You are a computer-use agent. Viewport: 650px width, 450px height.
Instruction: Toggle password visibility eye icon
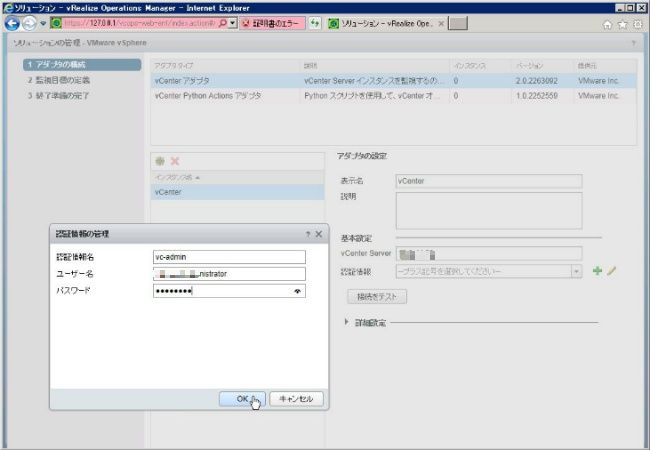click(297, 291)
